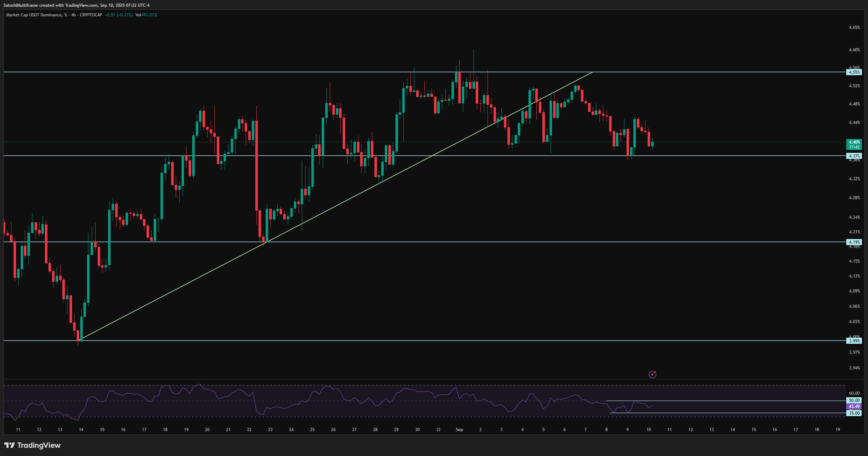
Task: Click the purple lightning bolt event icon
Action: [652, 374]
